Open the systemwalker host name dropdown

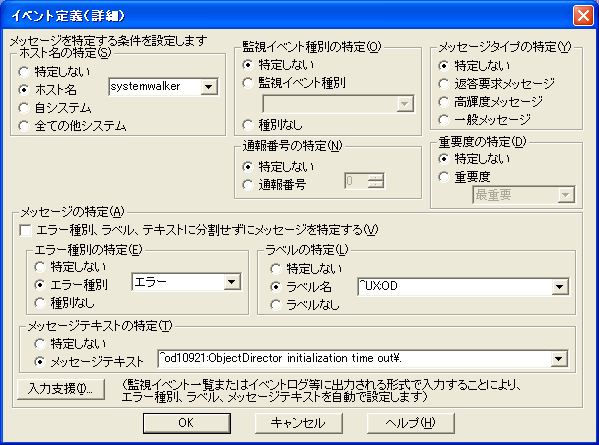tap(209, 87)
